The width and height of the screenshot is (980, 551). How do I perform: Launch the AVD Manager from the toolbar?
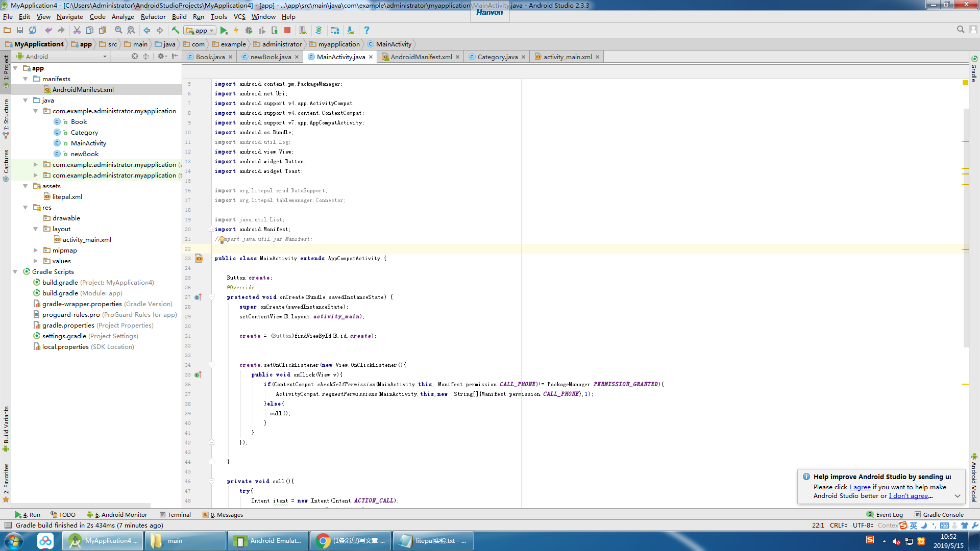tap(303, 30)
